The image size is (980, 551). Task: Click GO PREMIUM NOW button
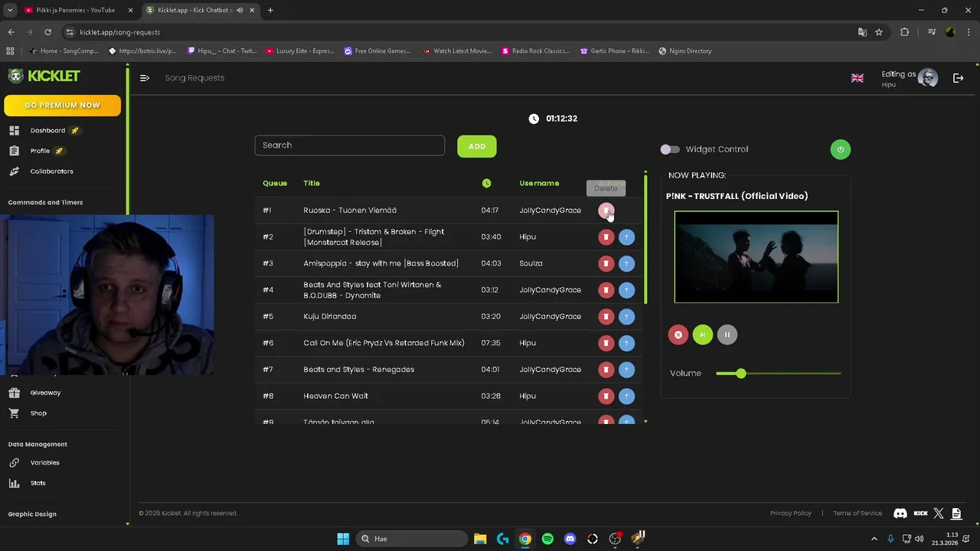point(62,106)
